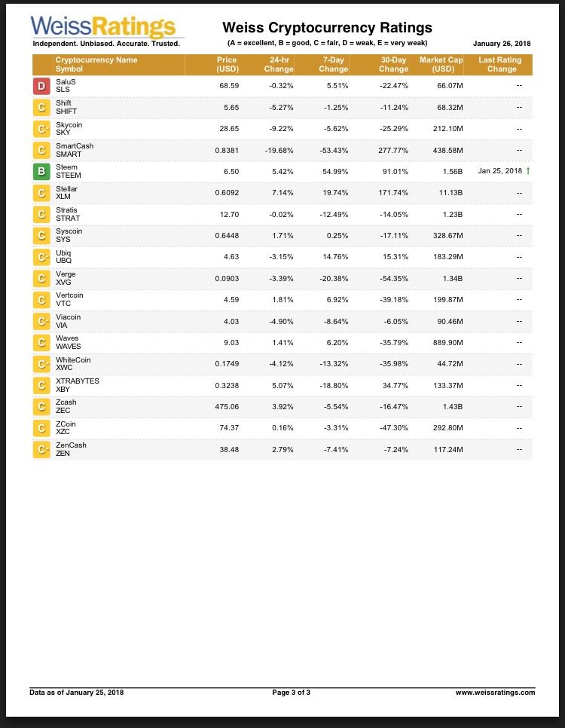Click the Price (USD) column header
The image size is (565, 728).
pos(227,65)
